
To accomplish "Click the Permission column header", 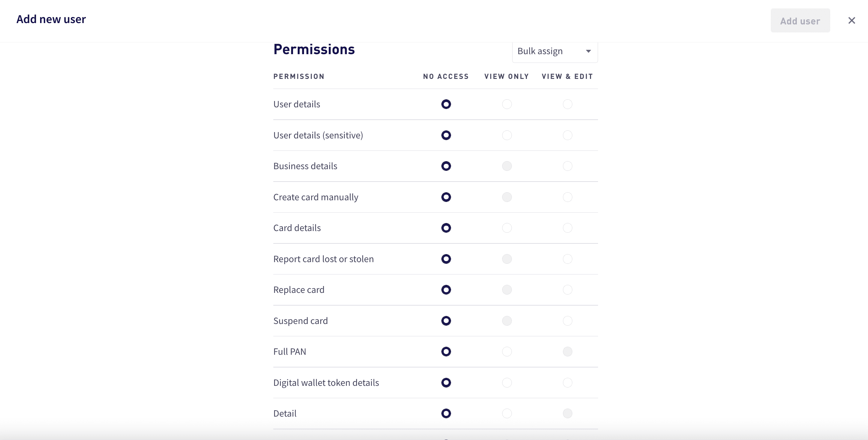I will pos(299,76).
